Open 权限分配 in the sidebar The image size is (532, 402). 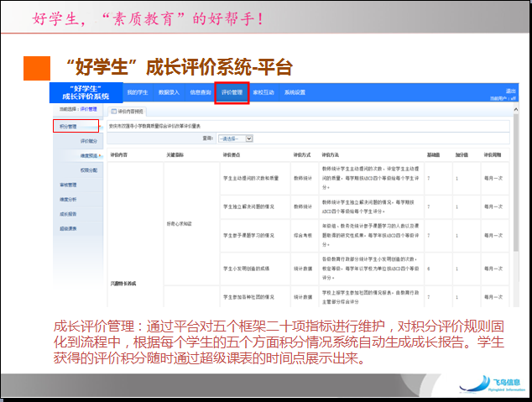coord(88,170)
